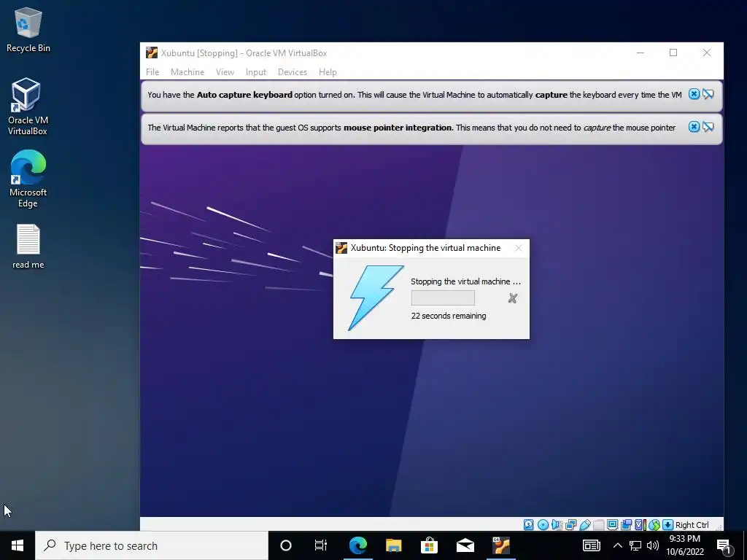This screenshot has width=747, height=560.
Task: Open Cortana from the taskbar
Action: (286, 545)
